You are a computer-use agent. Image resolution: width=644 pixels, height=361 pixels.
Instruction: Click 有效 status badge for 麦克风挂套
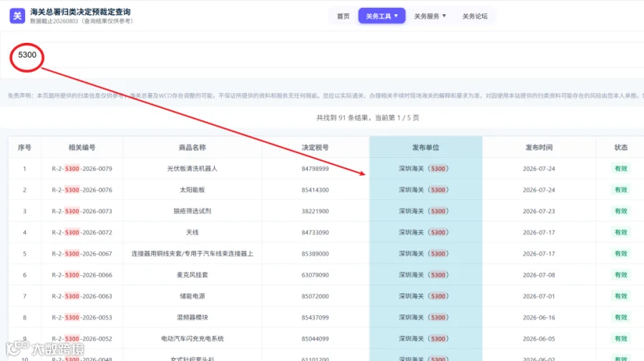click(x=620, y=275)
